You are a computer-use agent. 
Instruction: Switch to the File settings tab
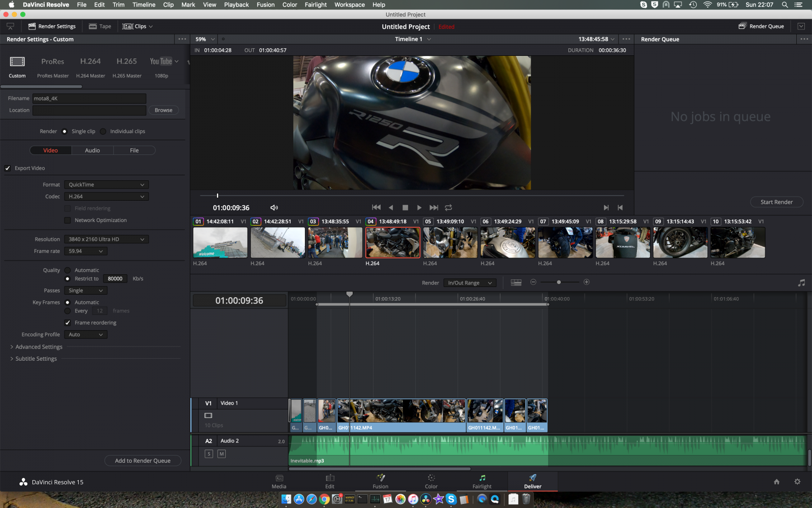[x=134, y=150]
